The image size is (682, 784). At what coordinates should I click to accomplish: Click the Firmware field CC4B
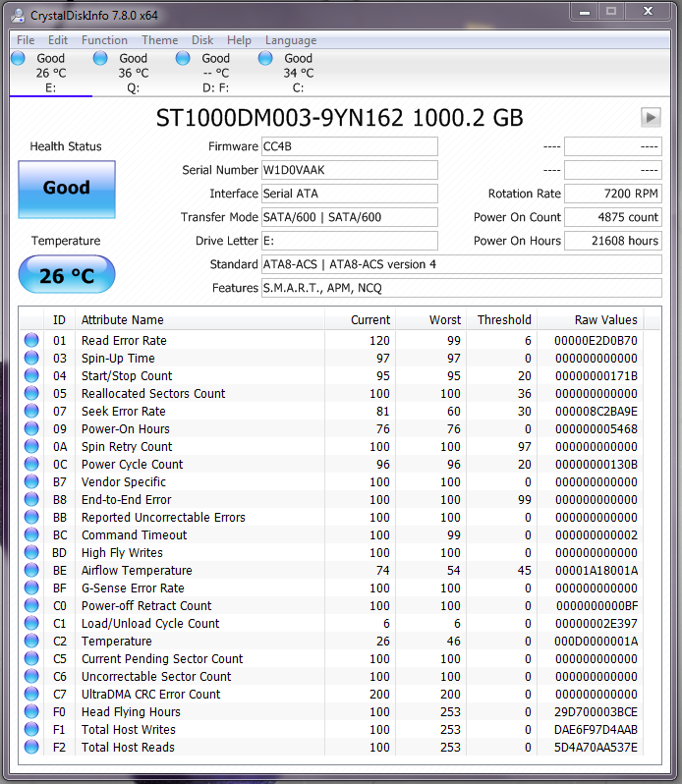(350, 146)
